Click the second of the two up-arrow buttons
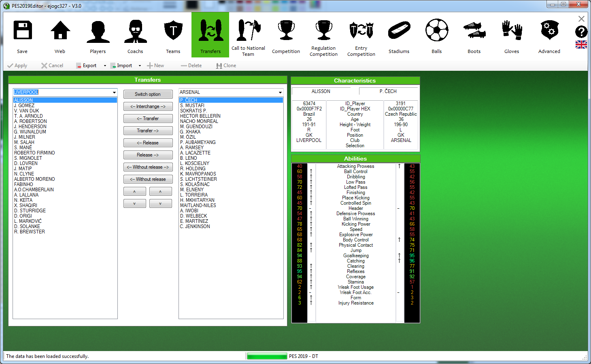 tap(161, 191)
